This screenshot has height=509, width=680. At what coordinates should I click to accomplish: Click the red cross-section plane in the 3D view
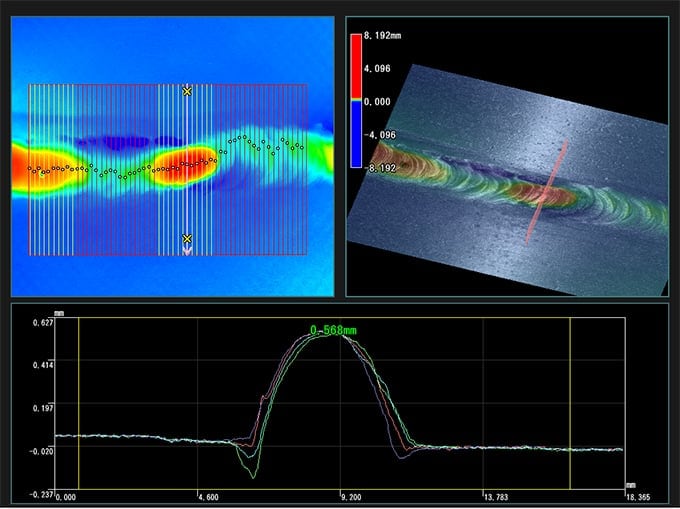547,191
